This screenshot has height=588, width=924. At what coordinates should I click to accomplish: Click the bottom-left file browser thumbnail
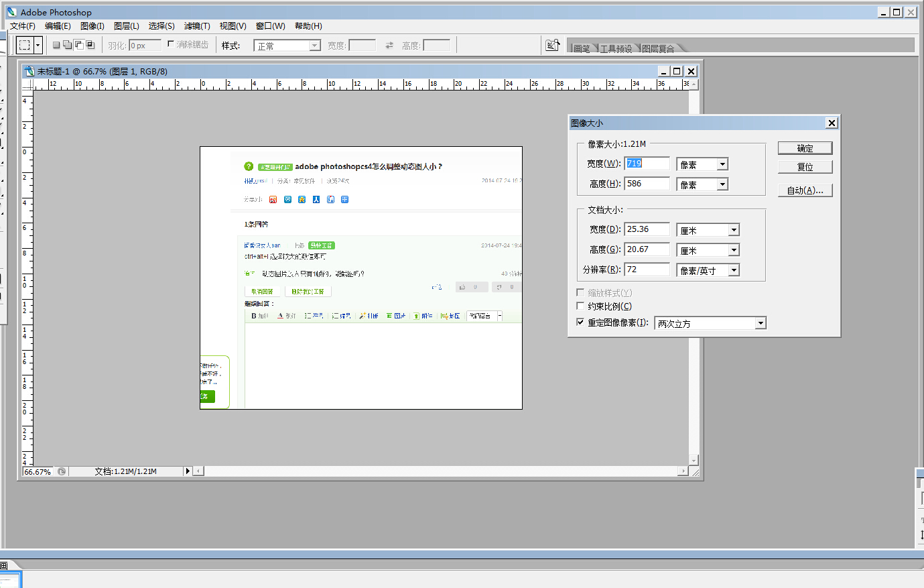pos(11,579)
